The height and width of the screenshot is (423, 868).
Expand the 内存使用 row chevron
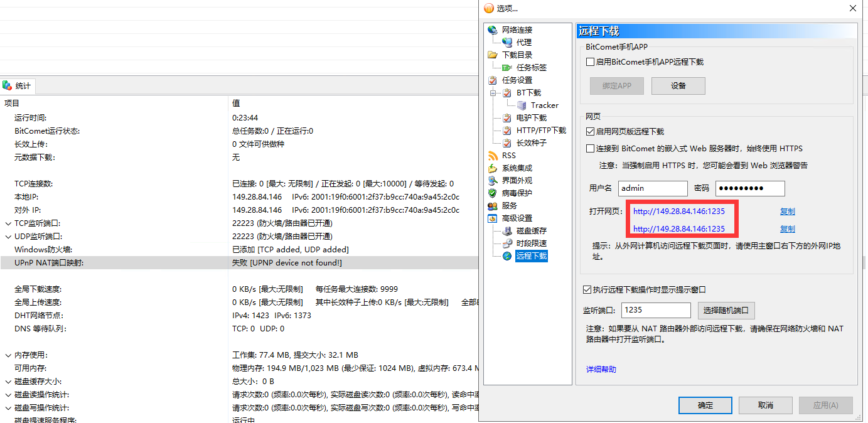tap(8, 355)
